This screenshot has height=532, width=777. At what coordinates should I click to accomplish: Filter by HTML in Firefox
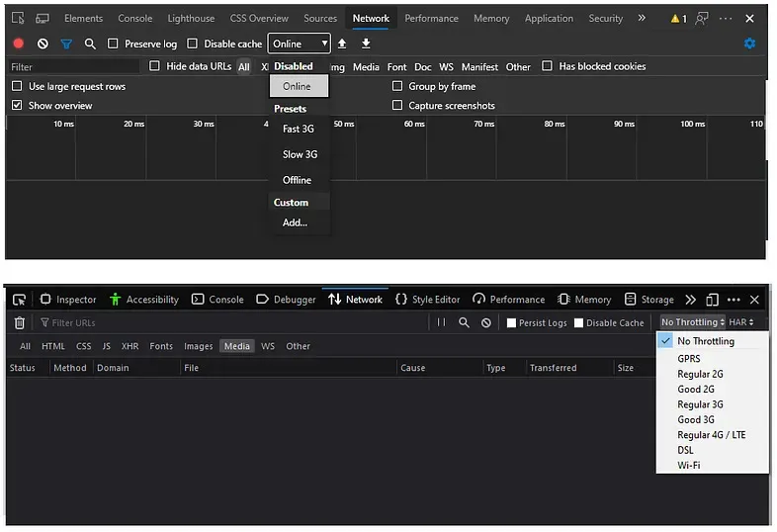pos(53,346)
